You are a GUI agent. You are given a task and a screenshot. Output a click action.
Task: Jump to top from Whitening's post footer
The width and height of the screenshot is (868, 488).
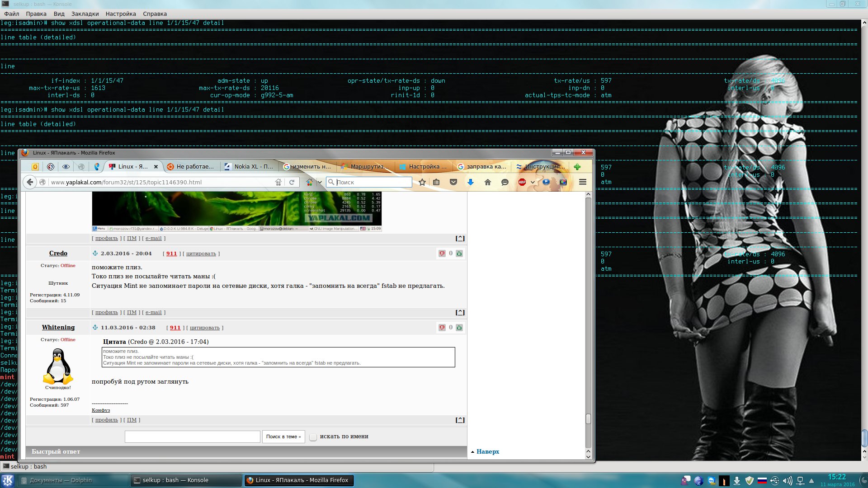[460, 420]
